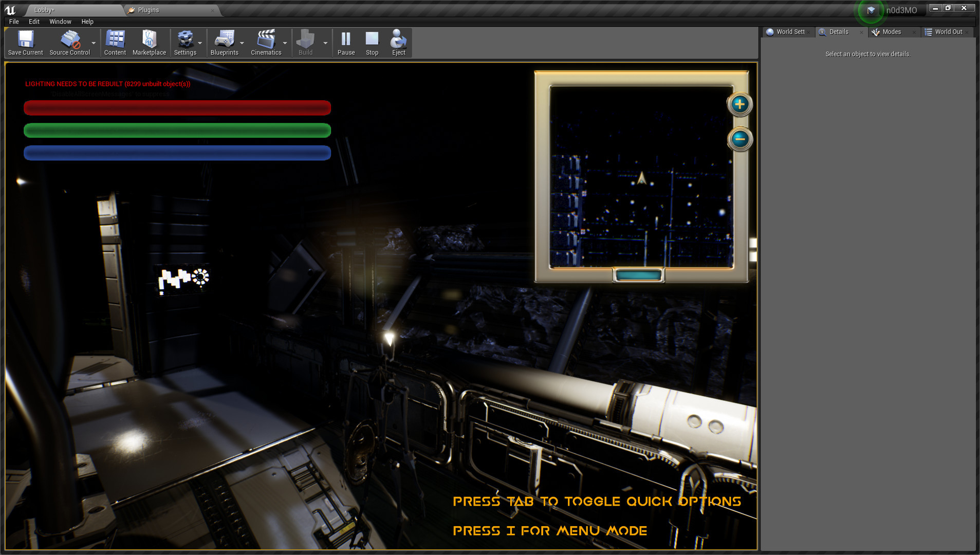
Task: Click the lighting needs rebuilt warning text
Action: tap(108, 84)
